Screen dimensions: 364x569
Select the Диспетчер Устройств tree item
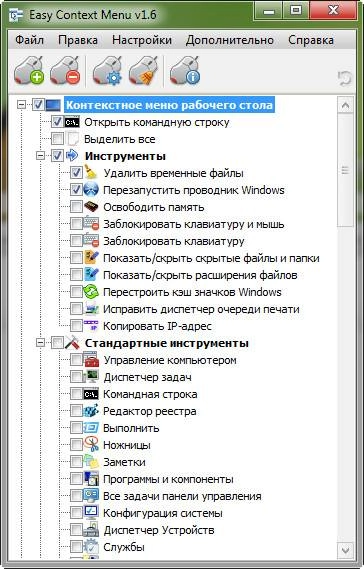click(x=159, y=530)
